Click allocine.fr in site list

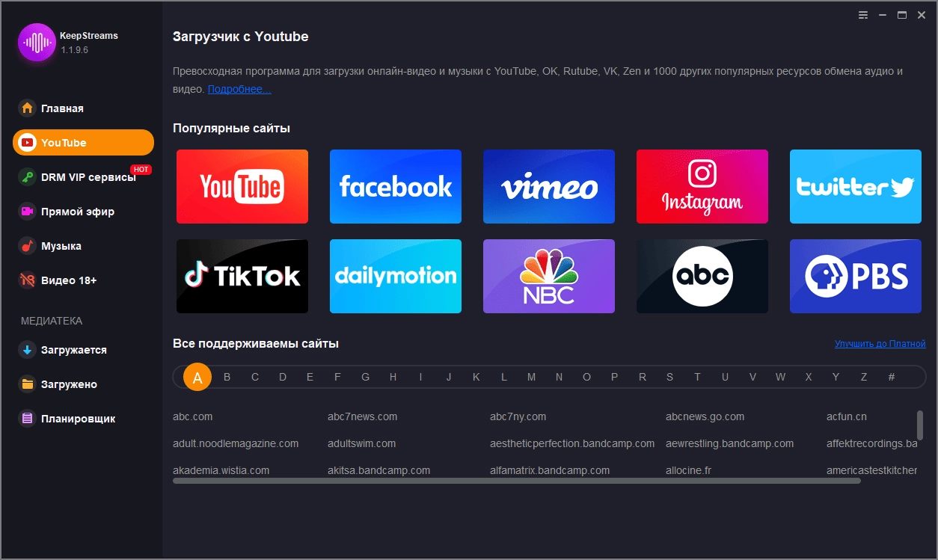click(688, 470)
